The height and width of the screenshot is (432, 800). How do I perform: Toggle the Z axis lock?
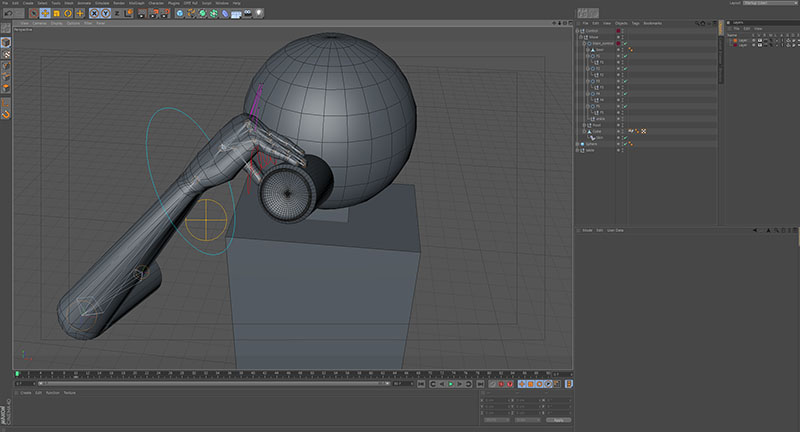(117, 13)
